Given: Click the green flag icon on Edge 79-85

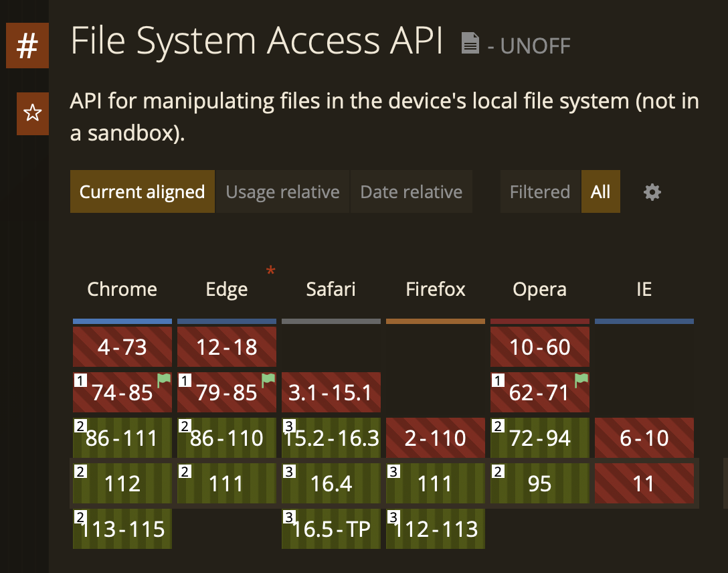Looking at the screenshot, I should [268, 379].
